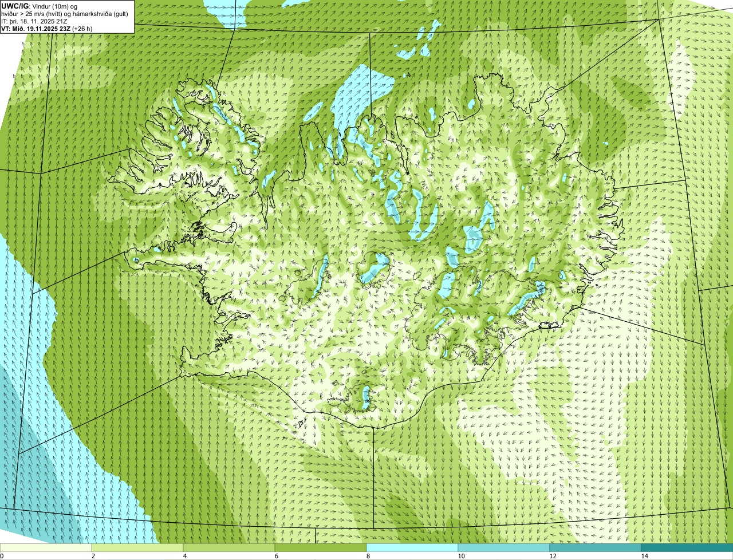The width and height of the screenshot is (733, 560).
Task: Click the '6' tick label on the legend
Action: pos(276,556)
